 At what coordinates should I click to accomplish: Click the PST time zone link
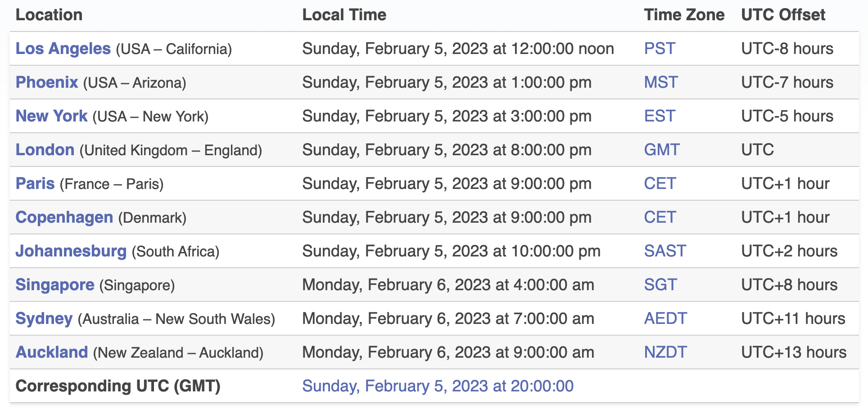coord(660,49)
